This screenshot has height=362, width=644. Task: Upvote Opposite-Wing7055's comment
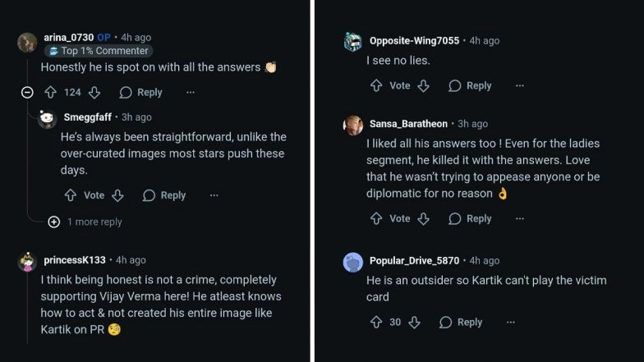click(x=376, y=85)
